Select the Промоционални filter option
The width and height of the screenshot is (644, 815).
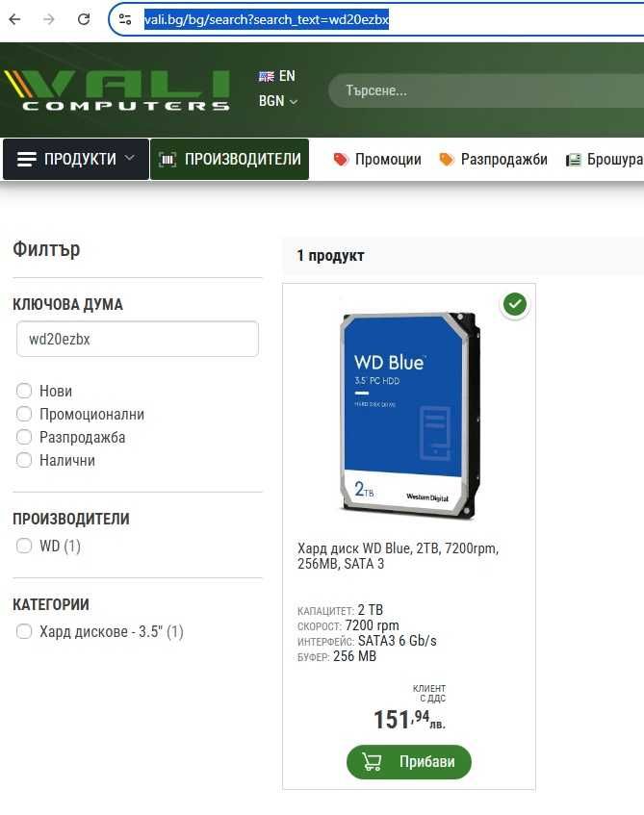click(24, 414)
